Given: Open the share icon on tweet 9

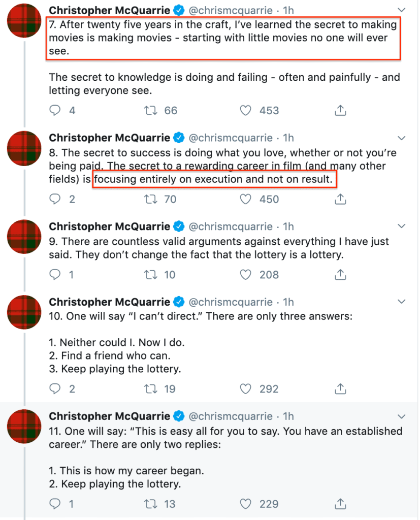Looking at the screenshot, I should click(x=339, y=274).
